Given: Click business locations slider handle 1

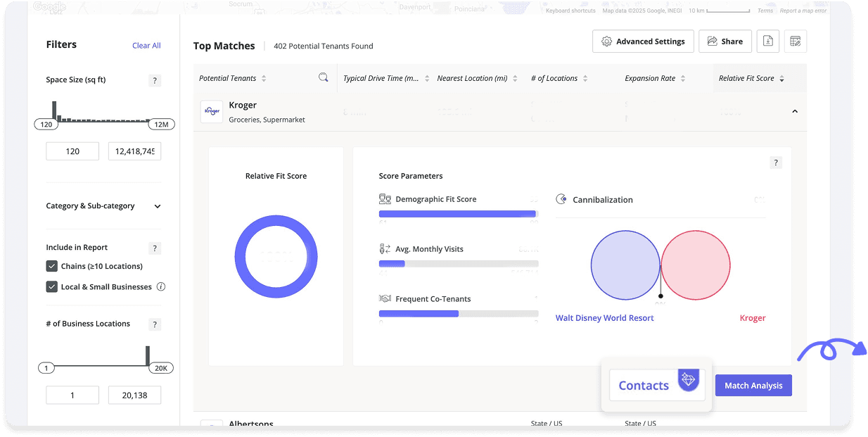Looking at the screenshot, I should [x=46, y=368].
